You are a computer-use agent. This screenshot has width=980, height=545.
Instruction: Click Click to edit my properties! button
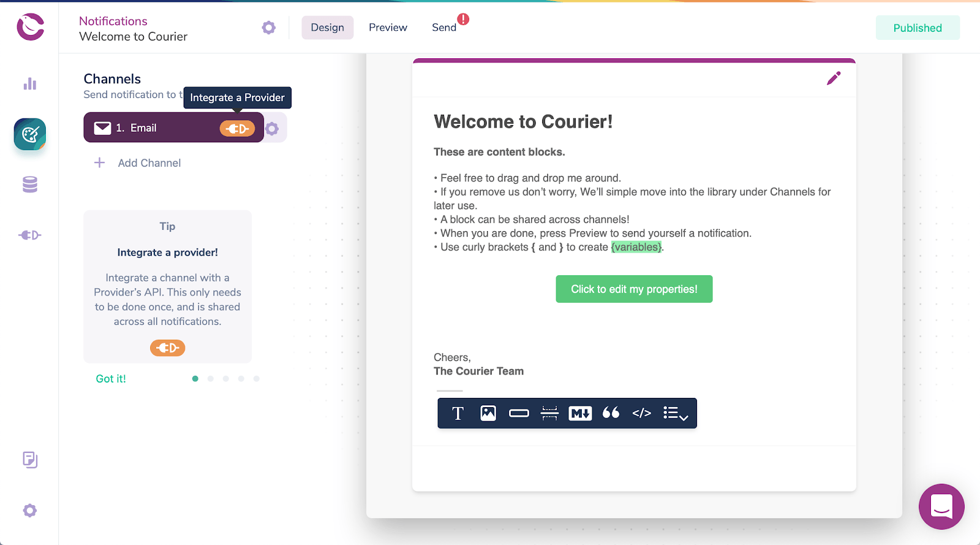tap(634, 289)
